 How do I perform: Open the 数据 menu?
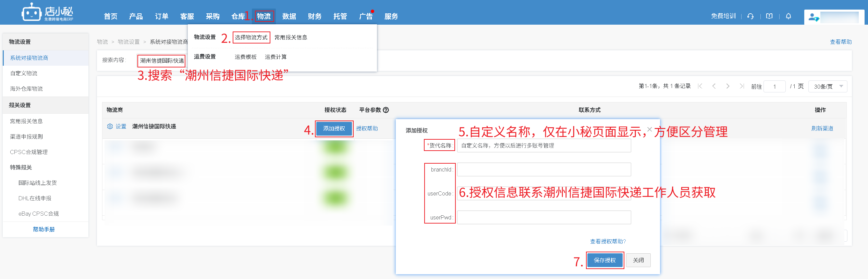(x=289, y=16)
